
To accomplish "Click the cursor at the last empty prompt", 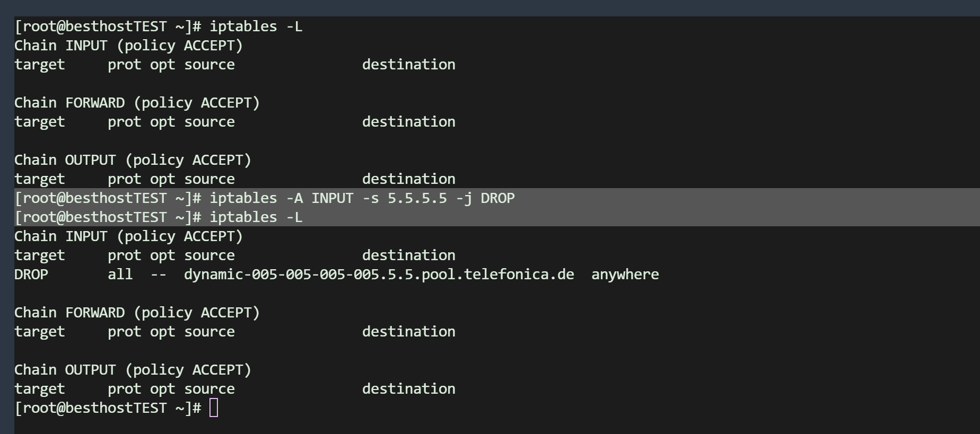I will click(214, 408).
